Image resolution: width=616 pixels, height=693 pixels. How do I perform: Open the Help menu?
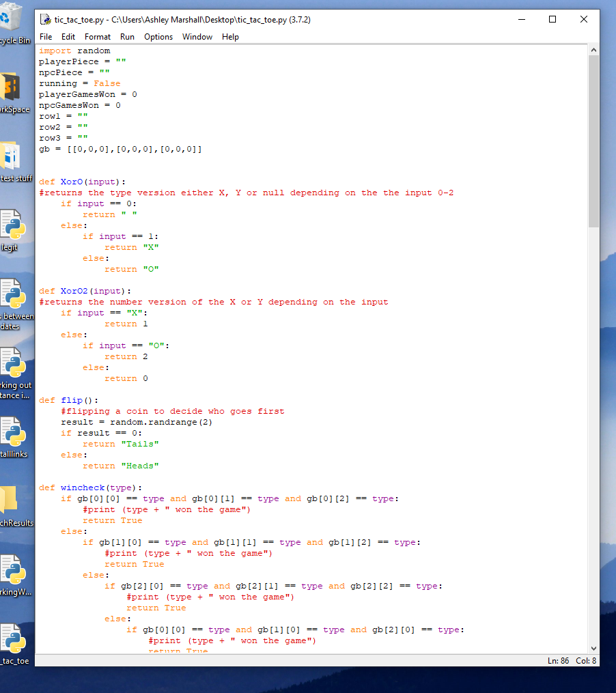(230, 37)
